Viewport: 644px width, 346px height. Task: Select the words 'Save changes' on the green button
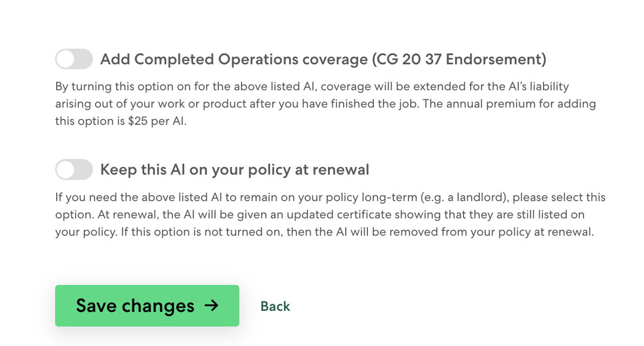click(x=135, y=306)
